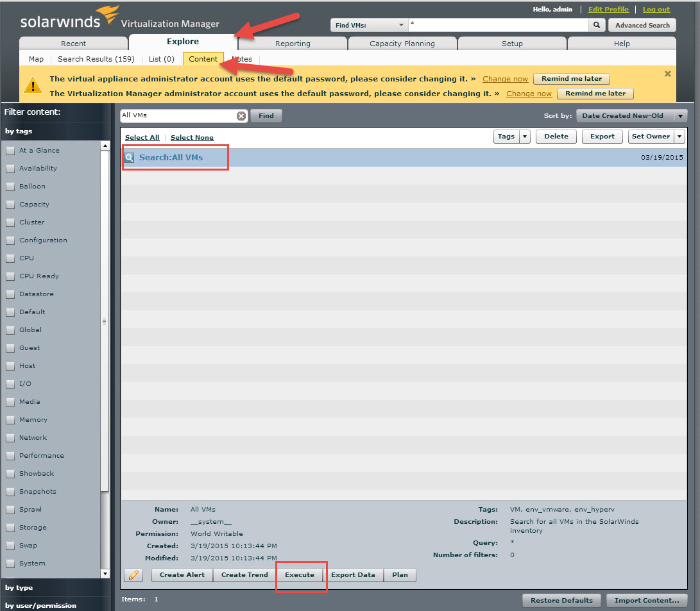Check the Storage tag filter
The width and height of the screenshot is (700, 611).
point(10,528)
